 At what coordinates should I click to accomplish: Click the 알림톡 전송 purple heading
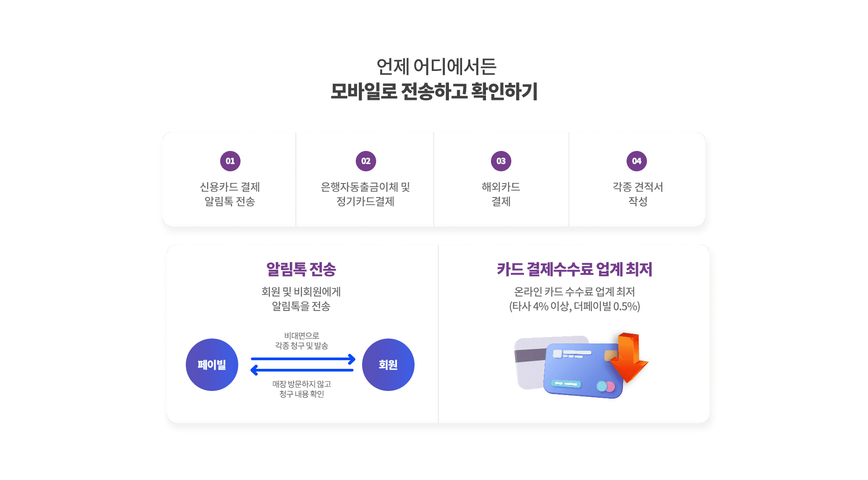301,269
